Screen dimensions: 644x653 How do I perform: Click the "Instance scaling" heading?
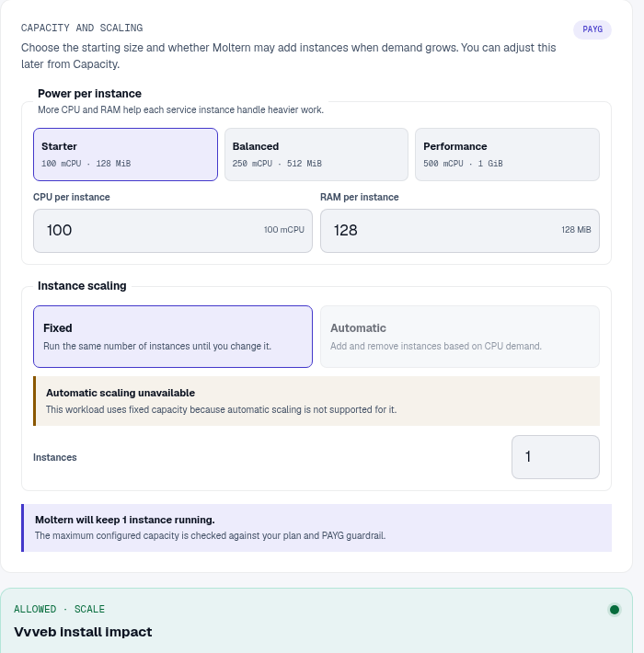coord(82,286)
